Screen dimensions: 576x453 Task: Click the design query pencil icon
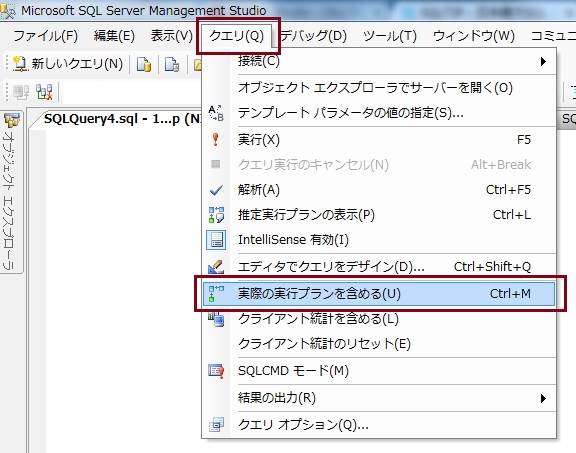click(216, 267)
